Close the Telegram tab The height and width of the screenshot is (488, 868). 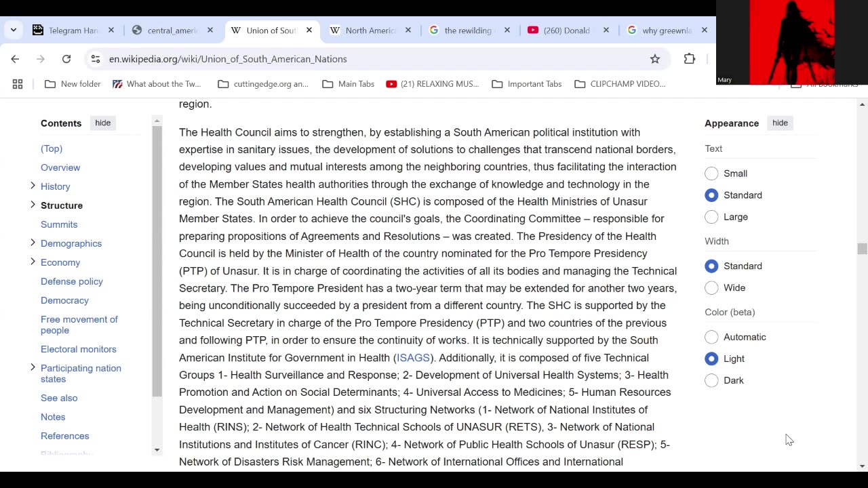click(x=111, y=30)
